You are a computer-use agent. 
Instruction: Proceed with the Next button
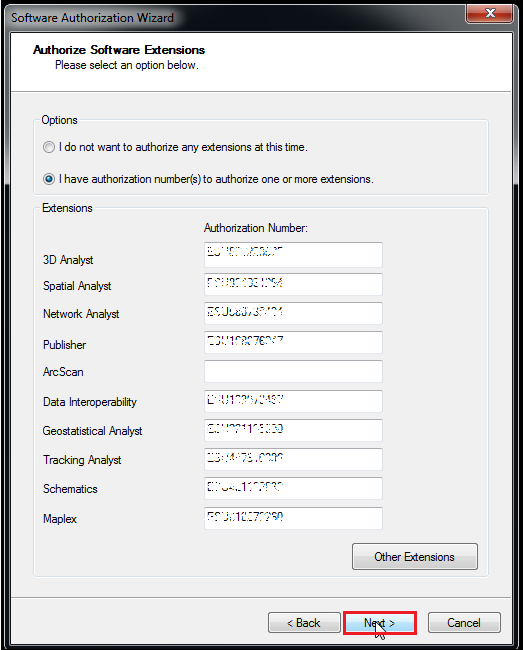380,623
